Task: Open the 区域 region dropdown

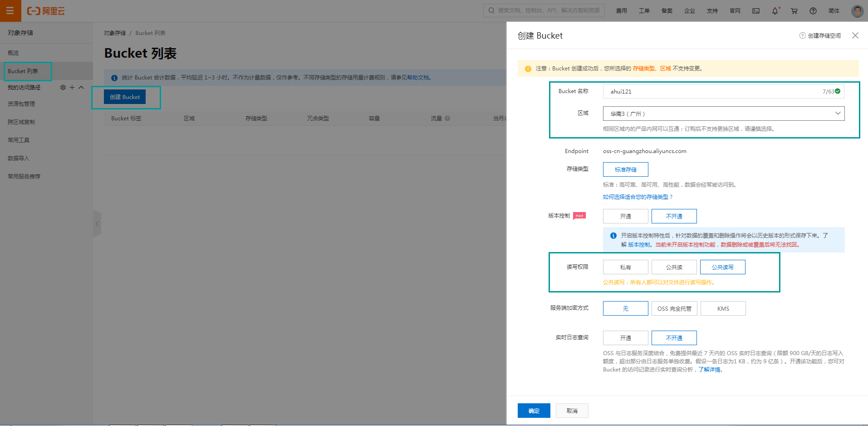Action: coord(723,114)
